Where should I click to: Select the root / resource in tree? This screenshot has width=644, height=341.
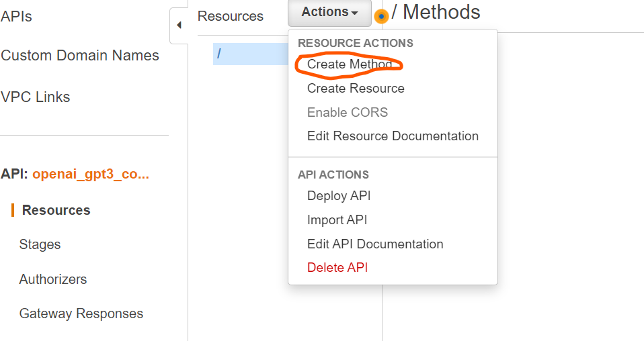(251, 54)
